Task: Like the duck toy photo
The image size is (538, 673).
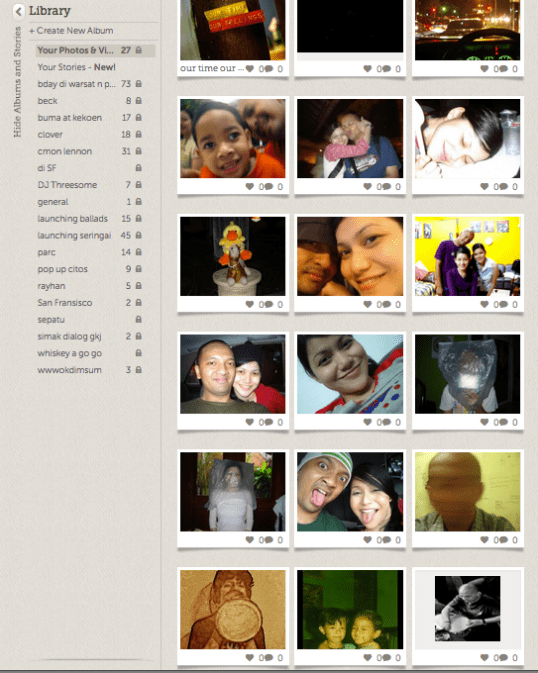Action: (x=250, y=304)
